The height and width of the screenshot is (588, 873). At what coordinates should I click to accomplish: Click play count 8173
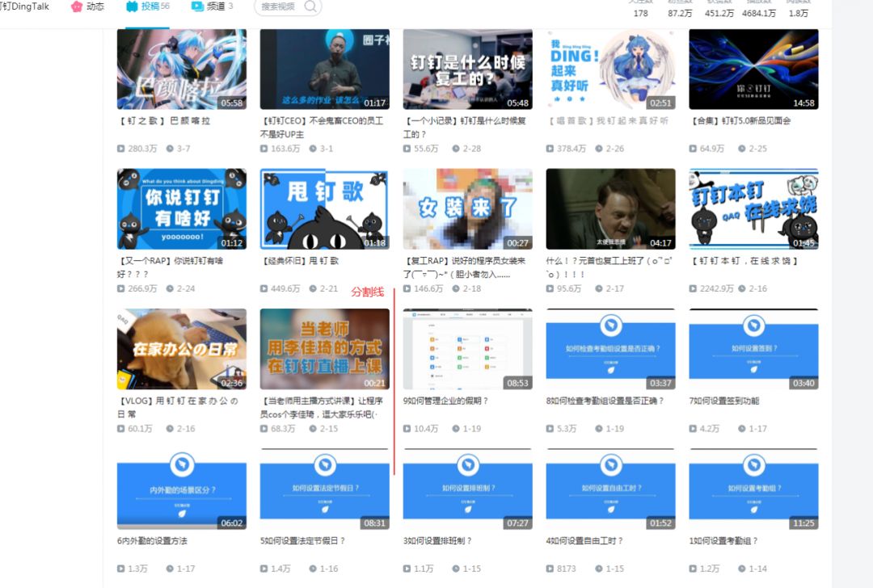click(x=566, y=569)
